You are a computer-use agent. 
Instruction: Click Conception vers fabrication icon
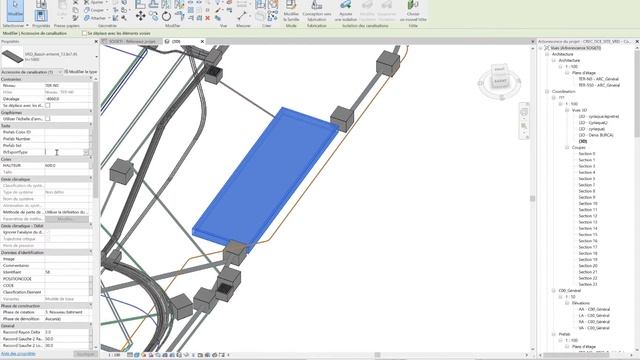[x=317, y=11]
